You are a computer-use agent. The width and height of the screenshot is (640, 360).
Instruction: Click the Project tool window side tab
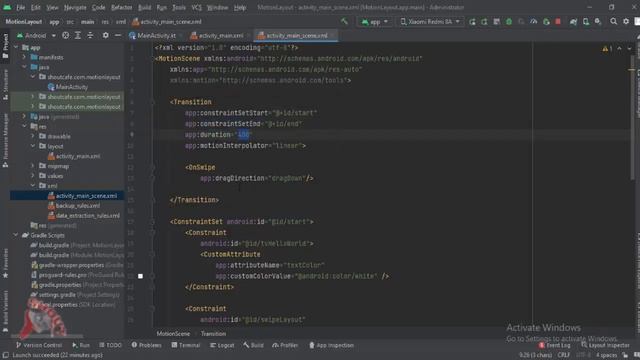coord(5,46)
